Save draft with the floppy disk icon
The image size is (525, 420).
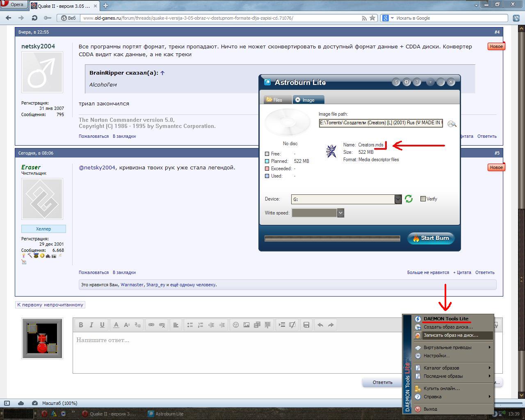(x=306, y=325)
